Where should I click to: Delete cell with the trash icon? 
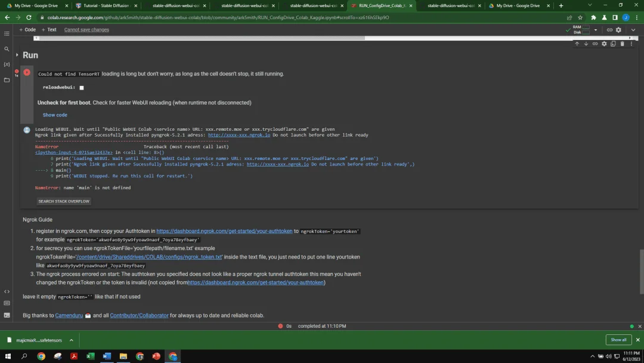coord(622,44)
